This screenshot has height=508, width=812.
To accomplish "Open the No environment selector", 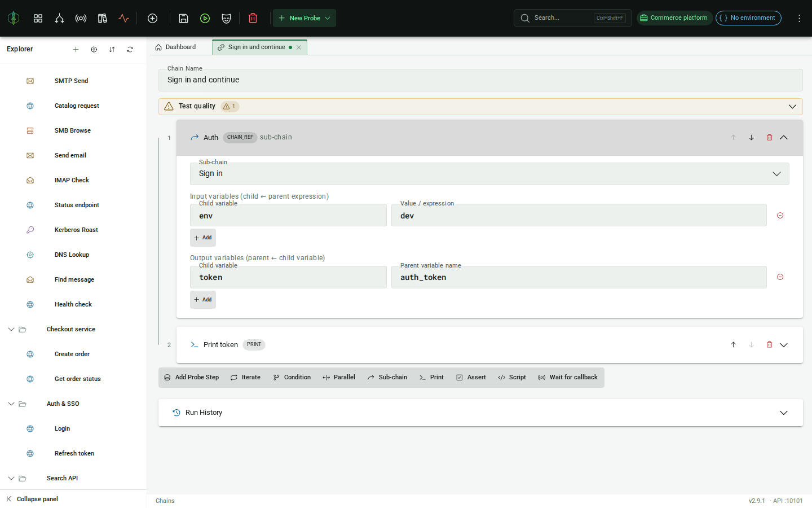I will click(748, 18).
